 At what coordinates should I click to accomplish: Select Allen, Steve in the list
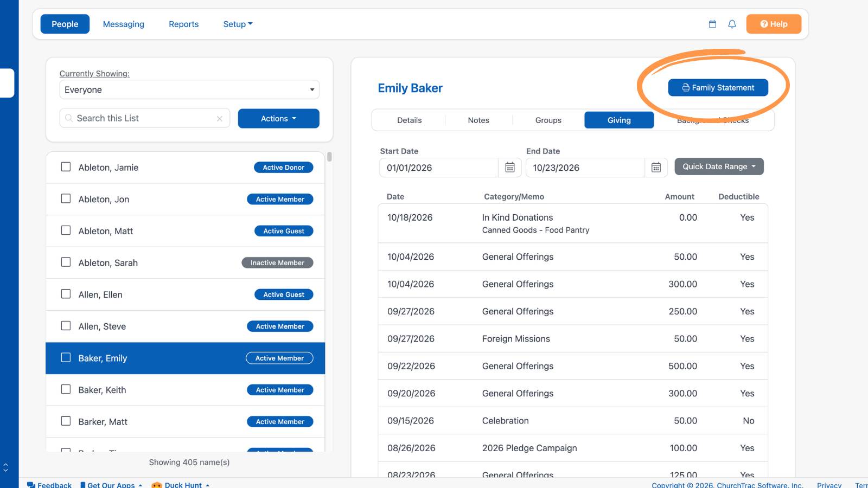click(x=186, y=326)
